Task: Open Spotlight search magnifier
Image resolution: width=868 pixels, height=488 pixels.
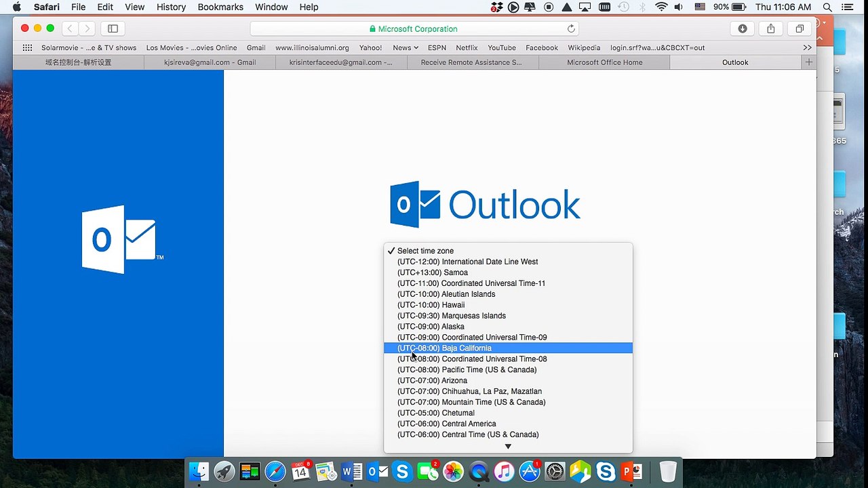Action: (827, 7)
